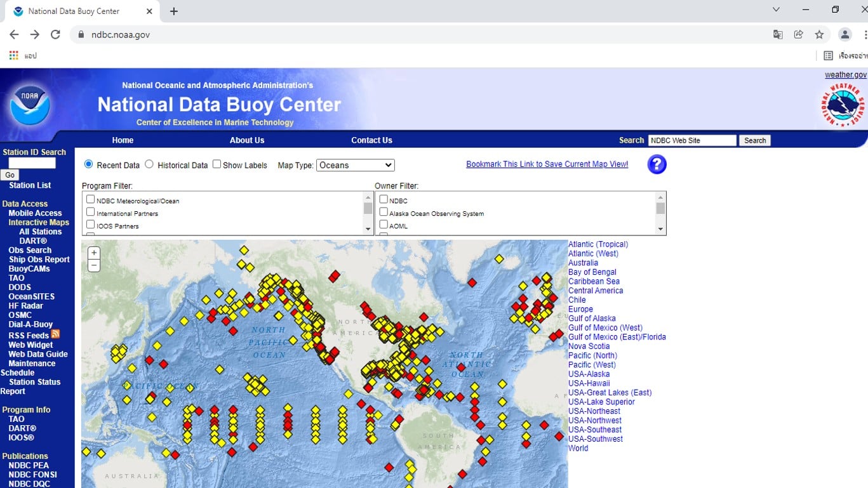The height and width of the screenshot is (488, 868).
Task: Click the National Weather Service logo
Action: (x=842, y=105)
